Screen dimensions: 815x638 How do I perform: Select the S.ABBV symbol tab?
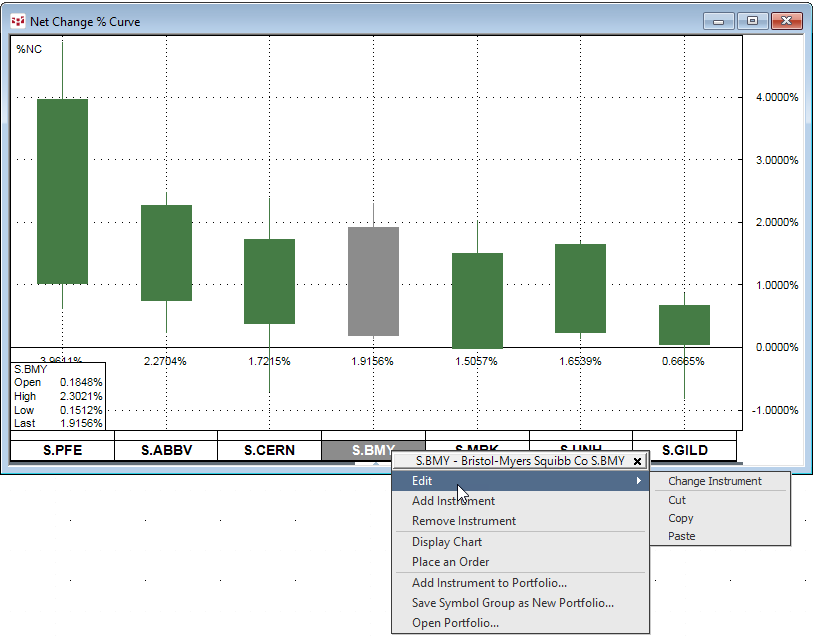166,450
